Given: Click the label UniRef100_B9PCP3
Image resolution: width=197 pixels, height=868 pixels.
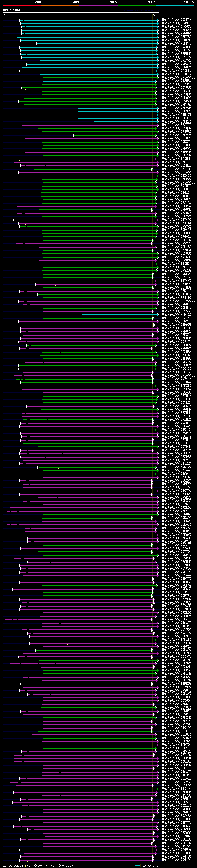Looking at the screenshot, I should click(177, 149).
